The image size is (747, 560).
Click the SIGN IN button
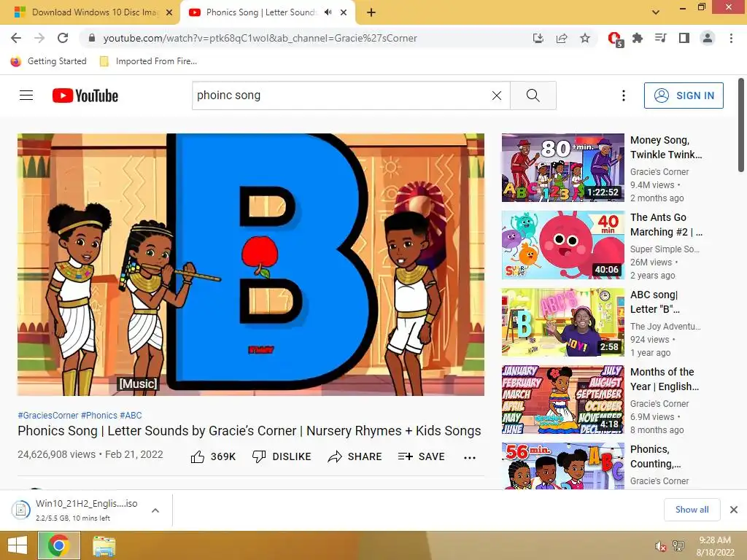[684, 96]
